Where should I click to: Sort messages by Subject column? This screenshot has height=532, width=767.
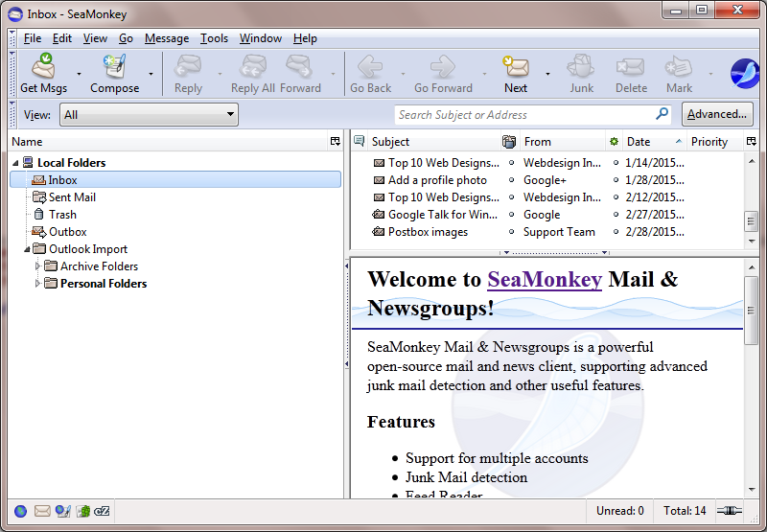pos(433,142)
